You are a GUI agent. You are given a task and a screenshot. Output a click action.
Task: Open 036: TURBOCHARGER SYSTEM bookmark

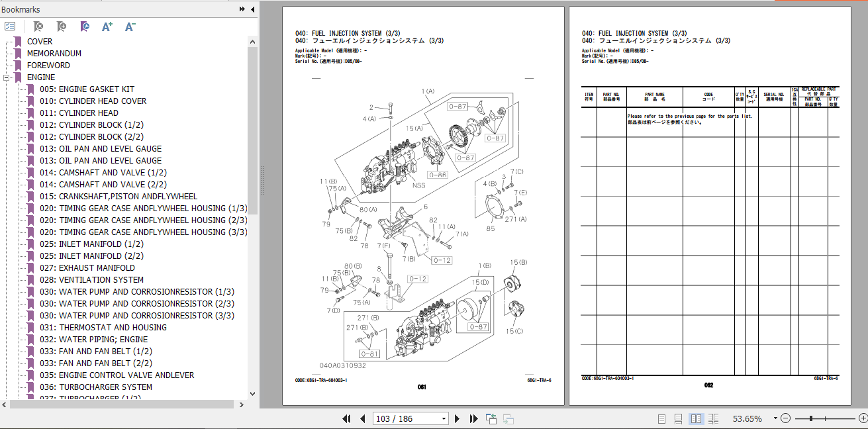pos(96,387)
